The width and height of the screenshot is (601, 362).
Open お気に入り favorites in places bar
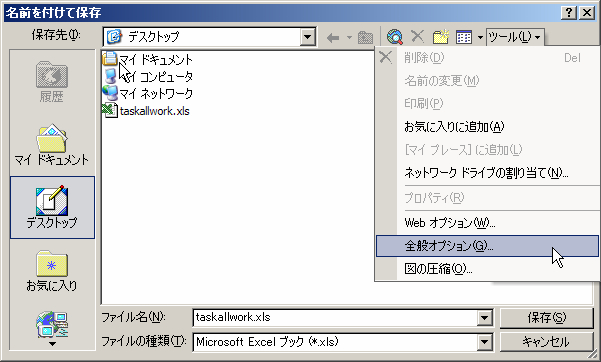(x=52, y=271)
